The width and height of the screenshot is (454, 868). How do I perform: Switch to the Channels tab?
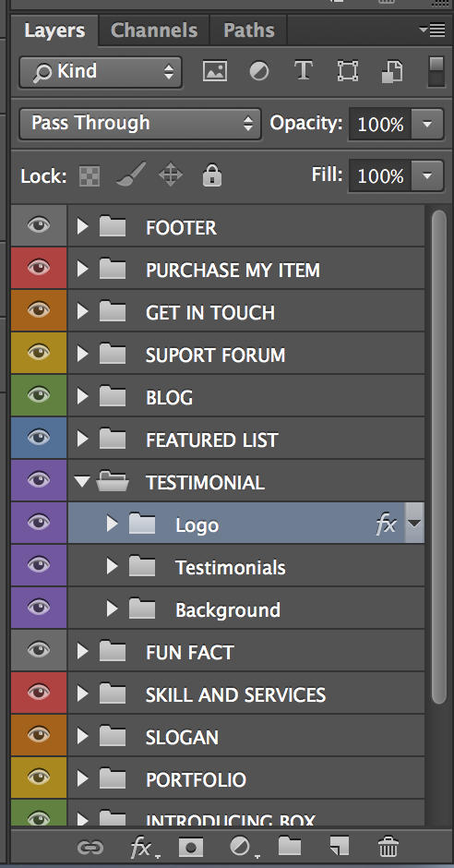click(154, 30)
